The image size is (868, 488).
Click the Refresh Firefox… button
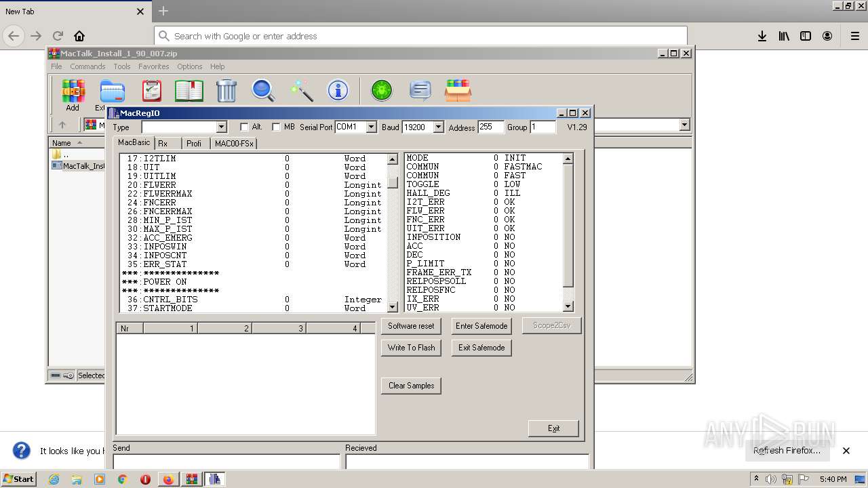click(x=787, y=450)
